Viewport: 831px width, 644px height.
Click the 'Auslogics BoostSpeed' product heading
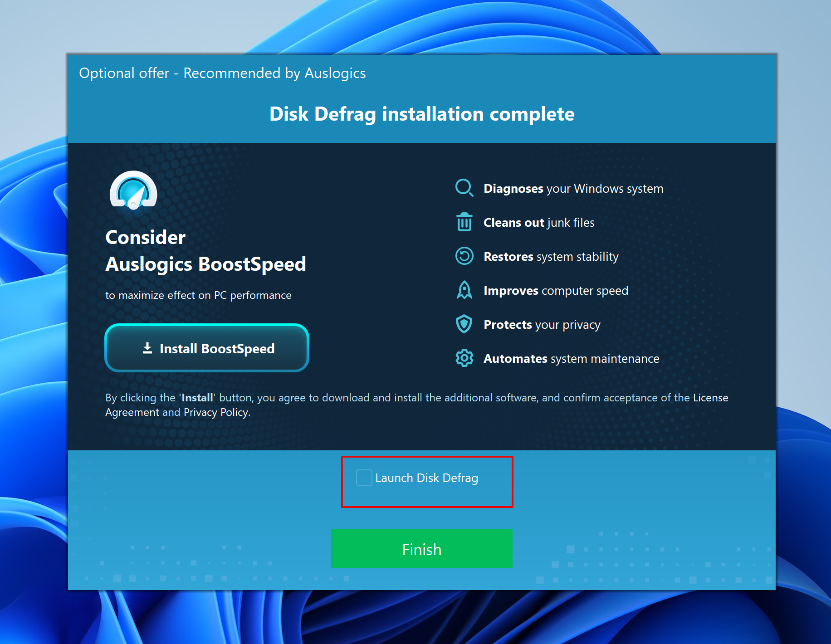click(x=205, y=264)
